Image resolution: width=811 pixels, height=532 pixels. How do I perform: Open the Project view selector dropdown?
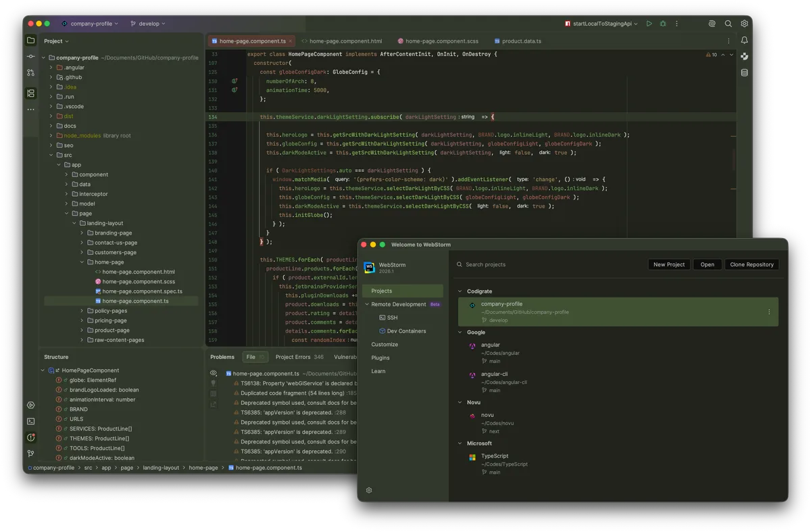(x=56, y=41)
